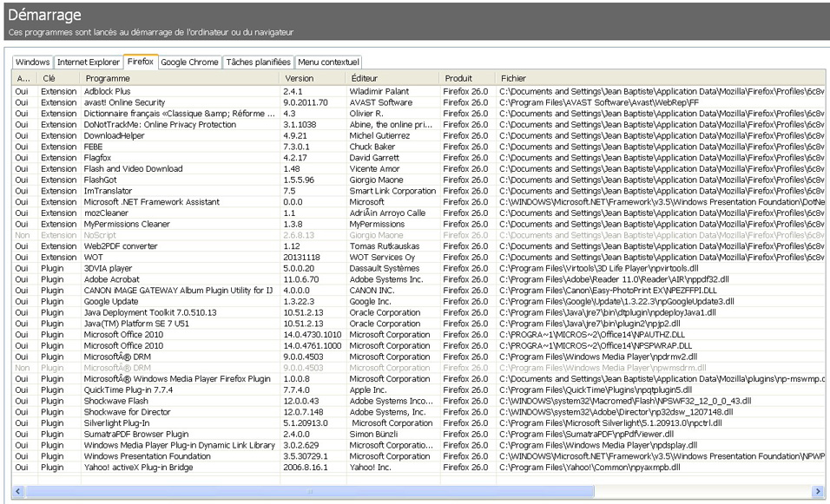Select Windows Presentation Foundation plugin row

pyautogui.click(x=418, y=456)
